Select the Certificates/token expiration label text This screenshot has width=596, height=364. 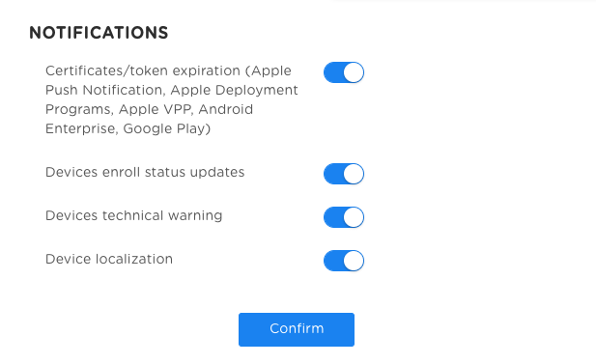[171, 99]
